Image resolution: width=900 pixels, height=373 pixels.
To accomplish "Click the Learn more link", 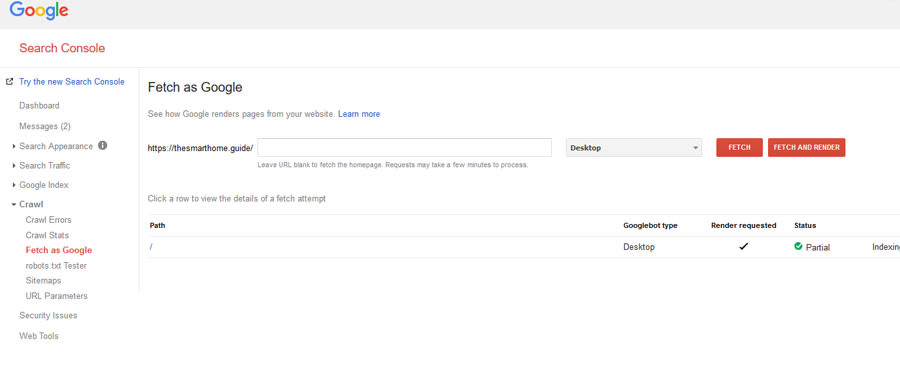I will (x=359, y=114).
